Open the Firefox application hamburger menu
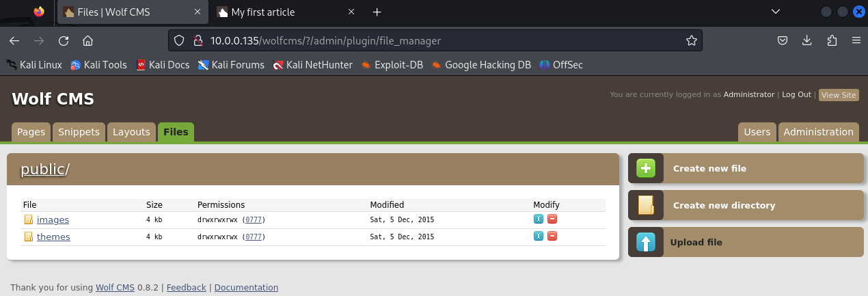The image size is (868, 296). pos(856,41)
